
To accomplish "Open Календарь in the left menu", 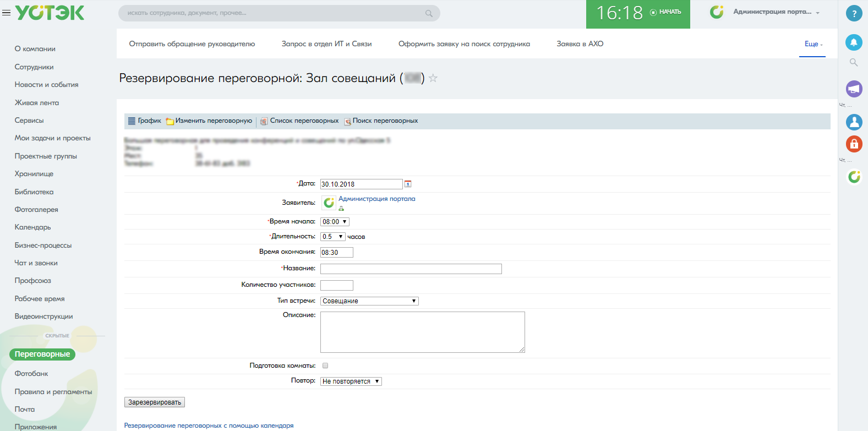I will [32, 227].
